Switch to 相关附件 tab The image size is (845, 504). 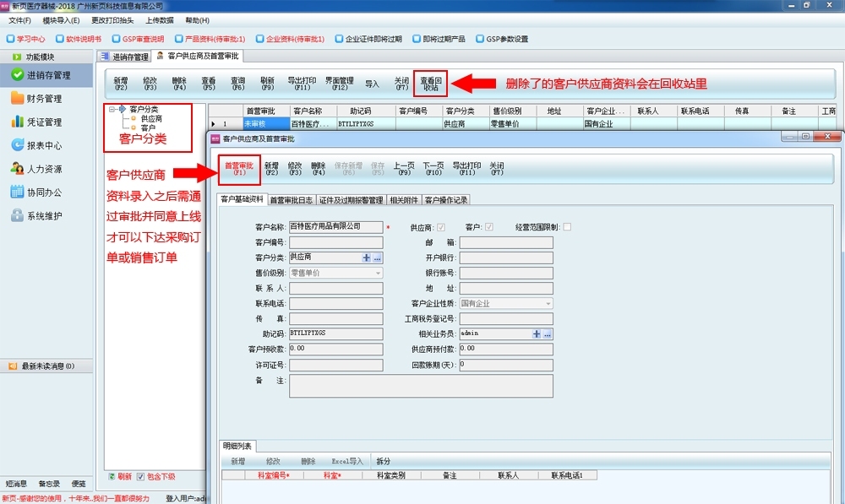click(x=404, y=200)
